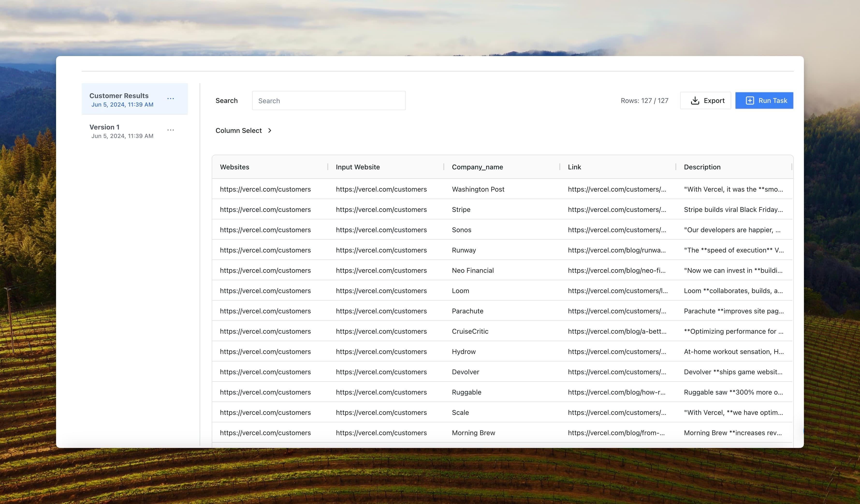The height and width of the screenshot is (504, 860).
Task: Open the Washington Post customer link
Action: 616,189
